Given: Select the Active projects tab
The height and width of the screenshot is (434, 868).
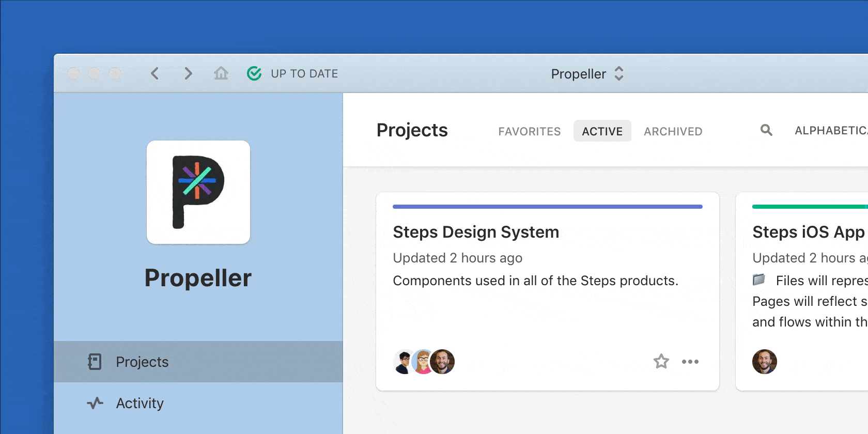Looking at the screenshot, I should 602,131.
